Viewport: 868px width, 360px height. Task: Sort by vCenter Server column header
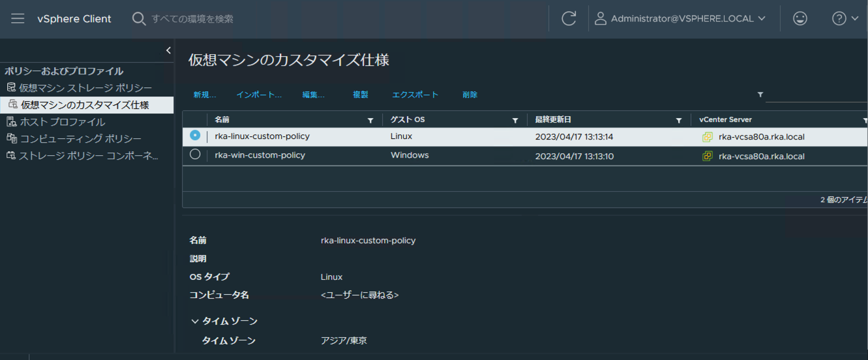pos(725,120)
